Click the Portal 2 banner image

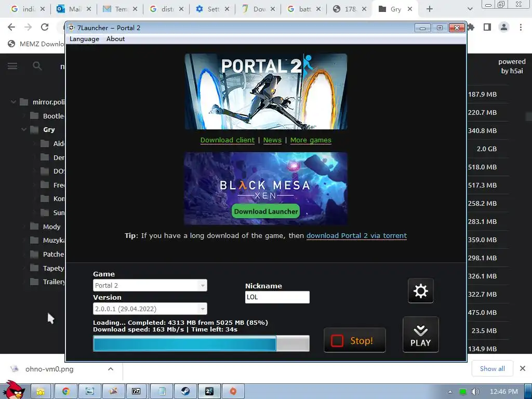coord(265,91)
